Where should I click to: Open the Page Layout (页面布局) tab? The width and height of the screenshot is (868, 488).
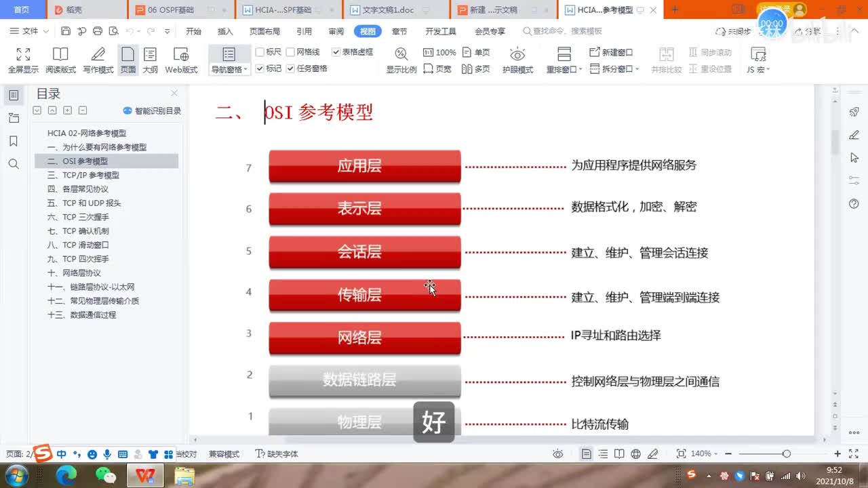pyautogui.click(x=264, y=31)
